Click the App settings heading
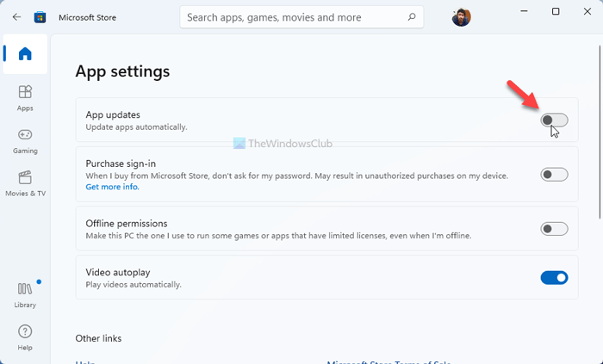603x364 pixels. (x=122, y=71)
